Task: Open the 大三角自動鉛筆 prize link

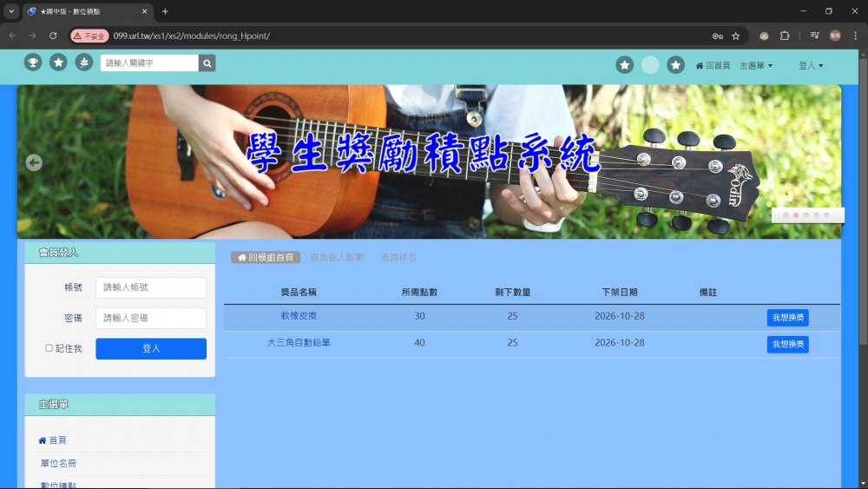Action: [x=299, y=343]
